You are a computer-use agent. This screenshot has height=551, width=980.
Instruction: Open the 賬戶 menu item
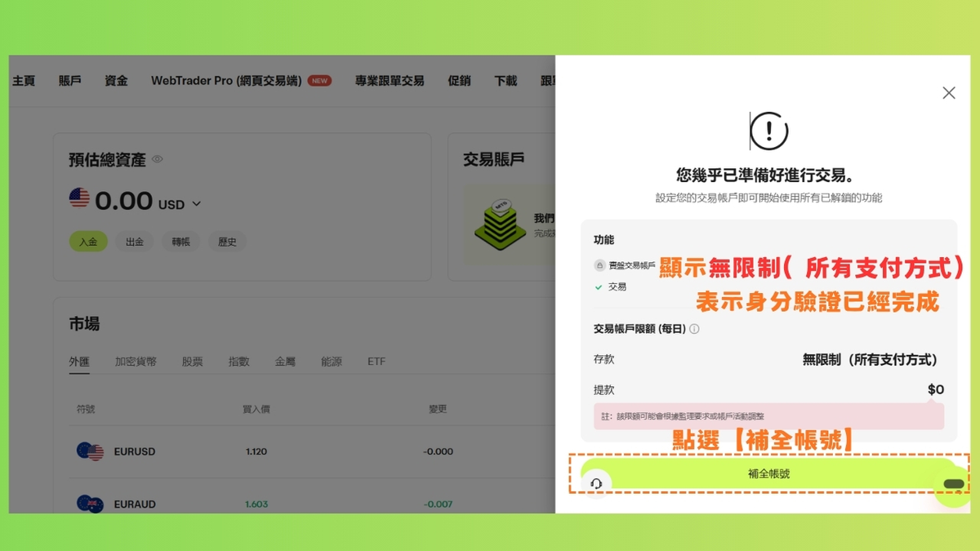[x=70, y=81]
